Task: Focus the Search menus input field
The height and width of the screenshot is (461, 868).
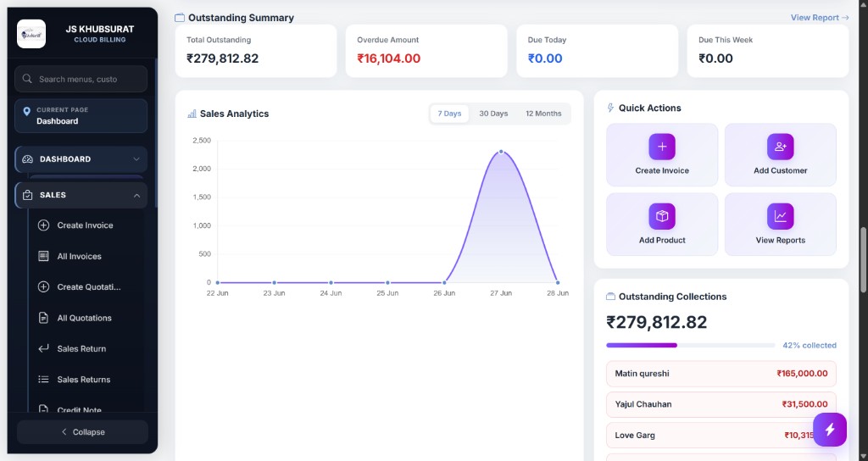Action: [x=81, y=79]
